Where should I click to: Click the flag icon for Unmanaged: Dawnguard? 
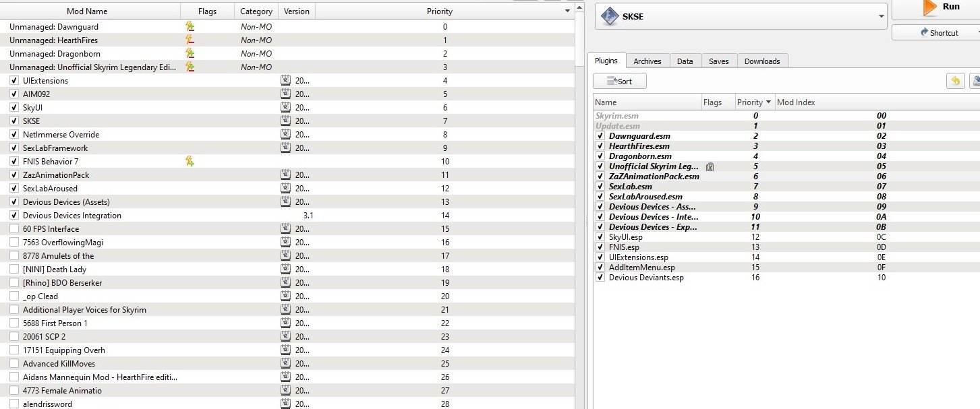click(190, 26)
